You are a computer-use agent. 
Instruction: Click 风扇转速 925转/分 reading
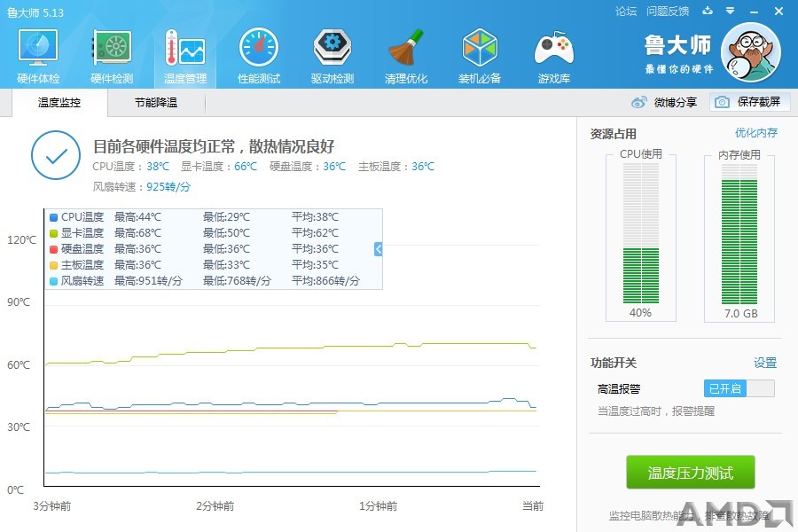[142, 187]
